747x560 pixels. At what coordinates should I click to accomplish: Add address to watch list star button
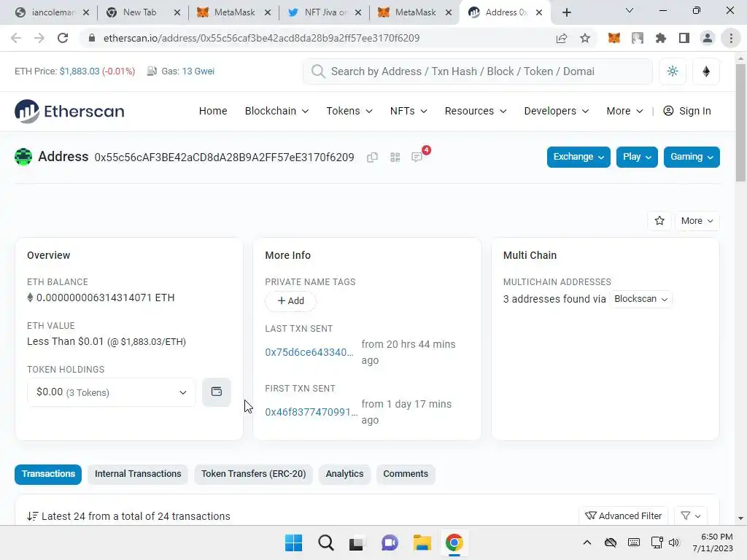click(659, 220)
